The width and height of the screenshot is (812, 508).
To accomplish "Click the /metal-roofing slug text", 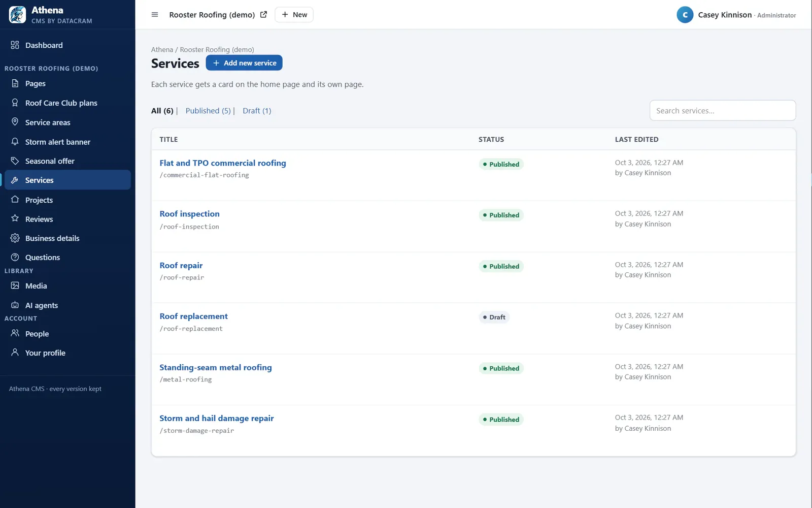I will 186,379.
